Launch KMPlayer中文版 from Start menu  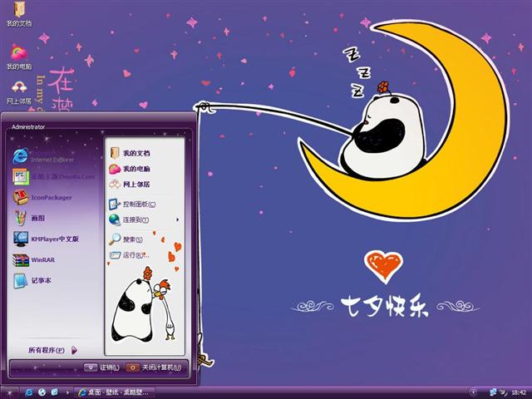click(47, 239)
